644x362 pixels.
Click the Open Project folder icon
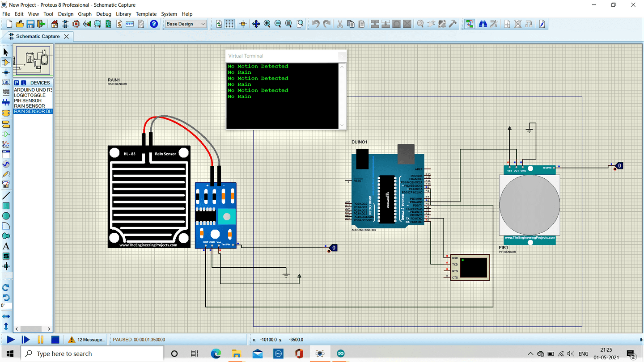[20, 24]
